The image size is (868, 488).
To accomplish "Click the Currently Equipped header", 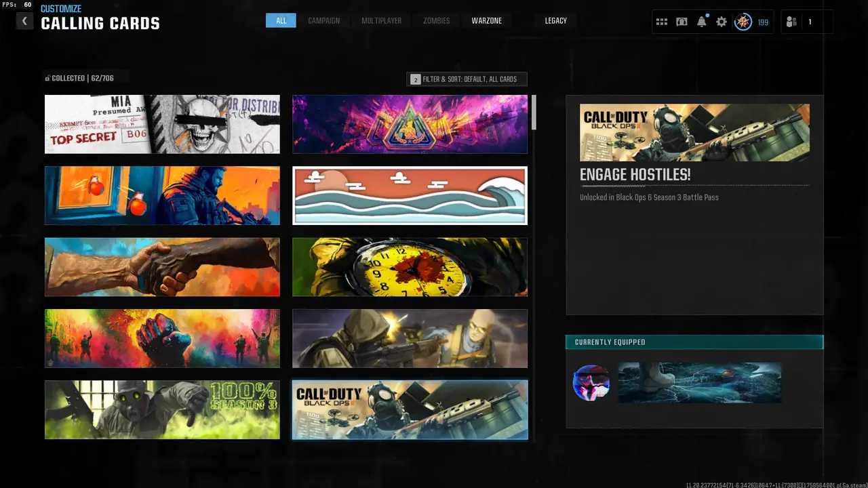I will tap(694, 342).
